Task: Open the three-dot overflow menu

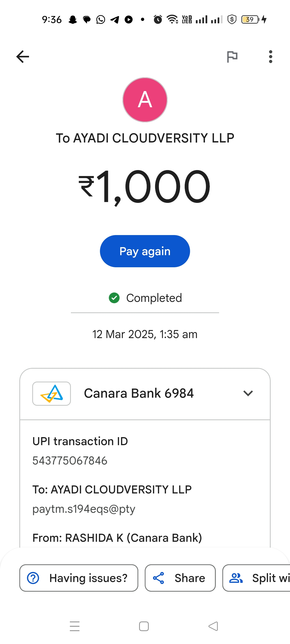Action: [270, 57]
